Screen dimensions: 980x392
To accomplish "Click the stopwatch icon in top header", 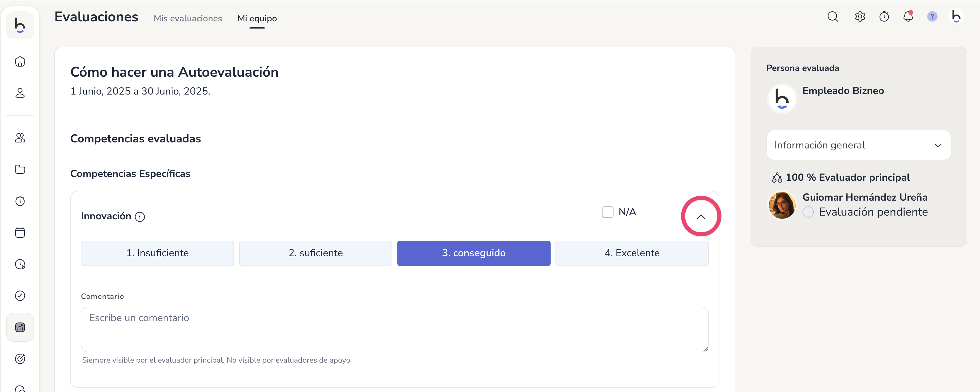I will pos(884,17).
